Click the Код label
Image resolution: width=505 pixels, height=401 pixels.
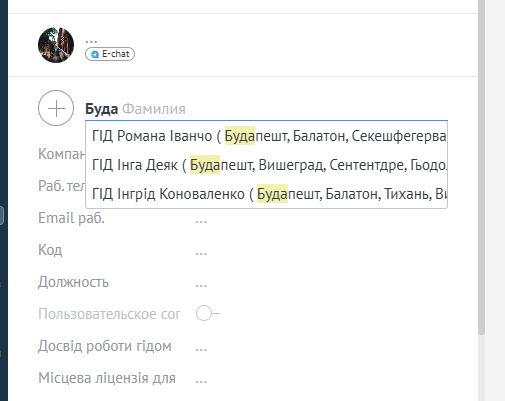50,250
